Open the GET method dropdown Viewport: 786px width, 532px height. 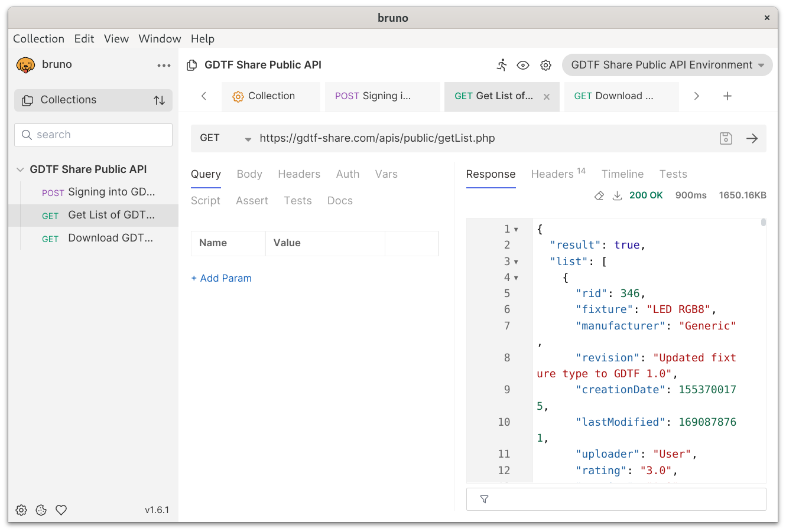point(226,138)
